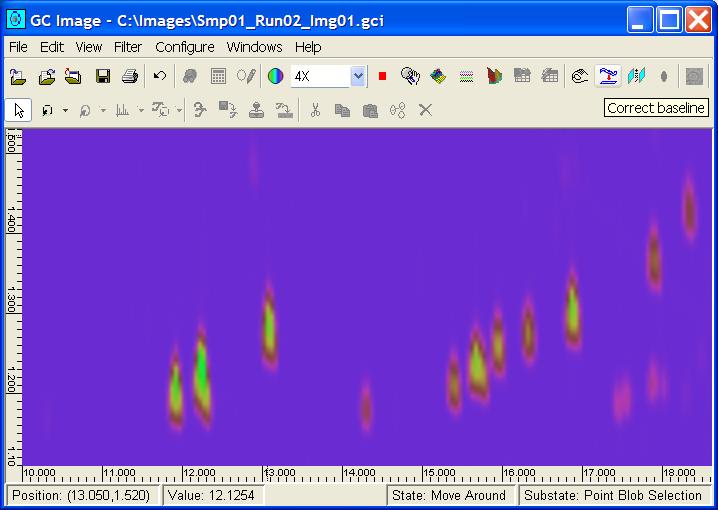718x510 pixels.
Task: Open the arrow beside the chart tool
Action: point(140,110)
